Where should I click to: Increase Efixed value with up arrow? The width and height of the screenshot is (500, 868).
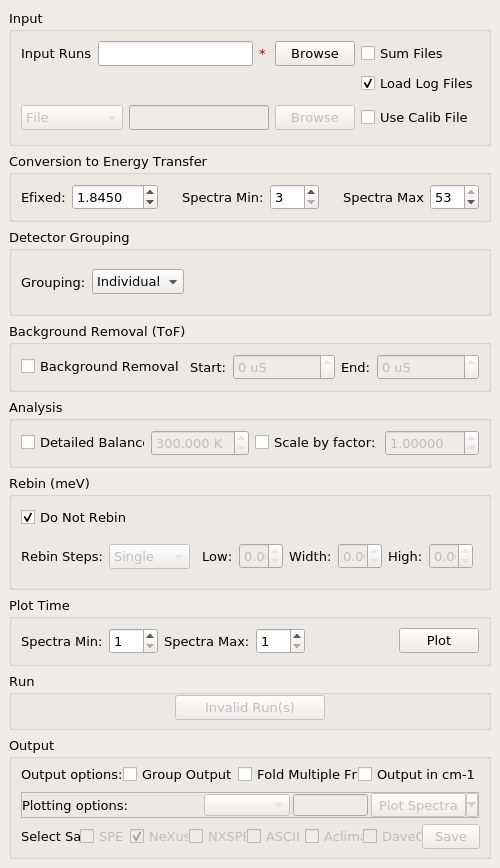(150, 192)
